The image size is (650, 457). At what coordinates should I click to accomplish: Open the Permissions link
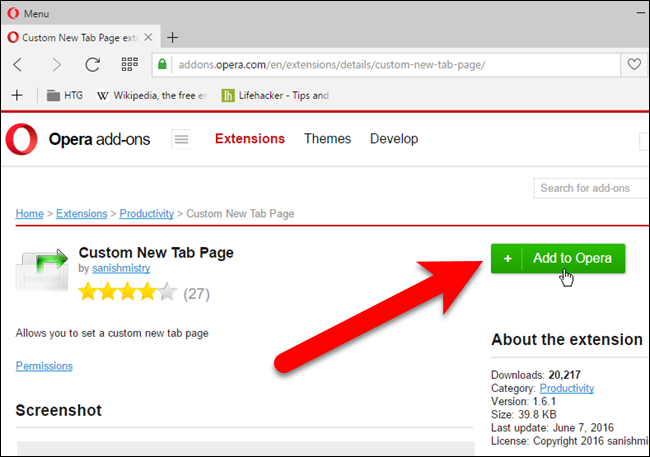pos(44,366)
